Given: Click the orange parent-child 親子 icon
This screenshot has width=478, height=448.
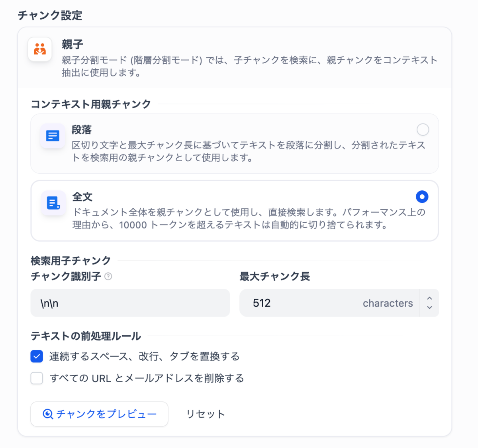Looking at the screenshot, I should tap(40, 49).
